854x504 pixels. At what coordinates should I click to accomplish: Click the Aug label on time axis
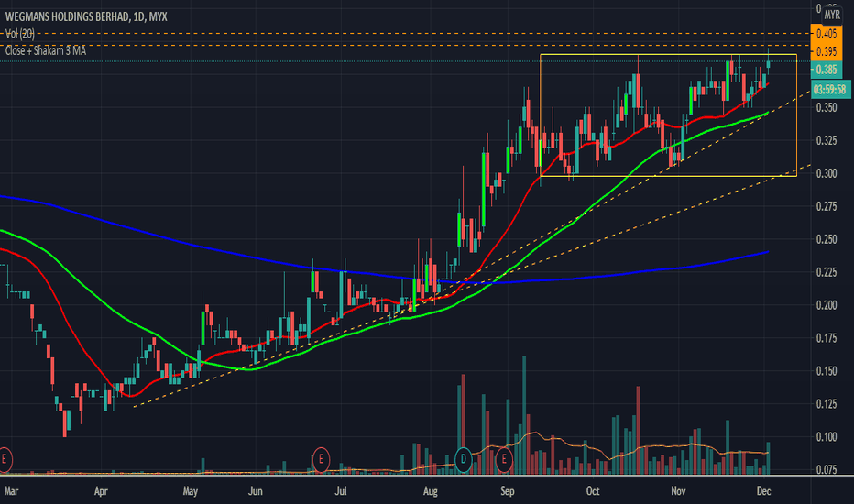(431, 491)
